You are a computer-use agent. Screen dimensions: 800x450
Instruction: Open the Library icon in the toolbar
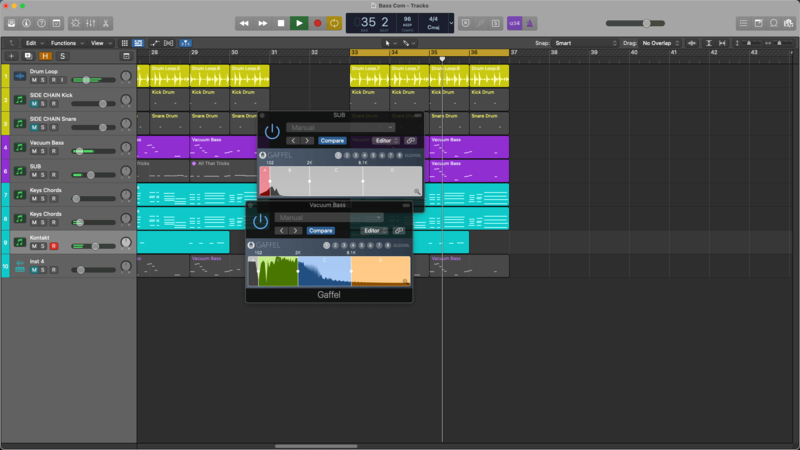(10, 23)
